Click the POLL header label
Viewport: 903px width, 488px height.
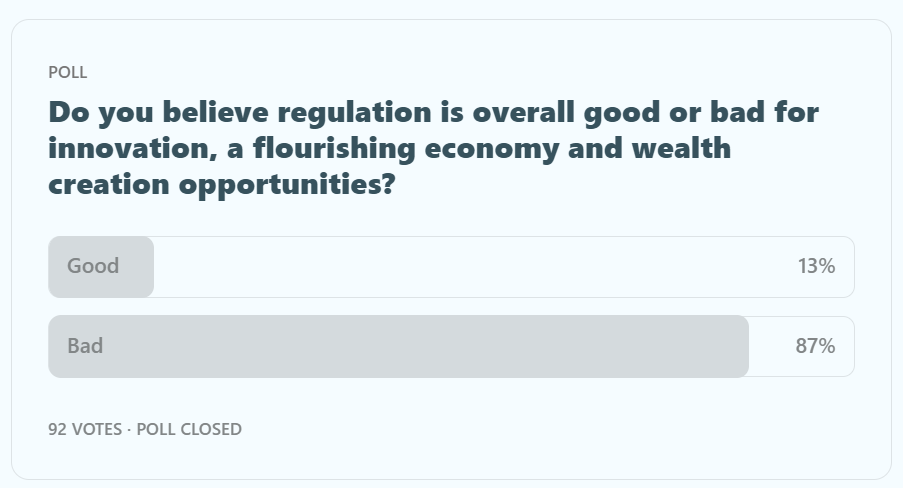pos(68,72)
